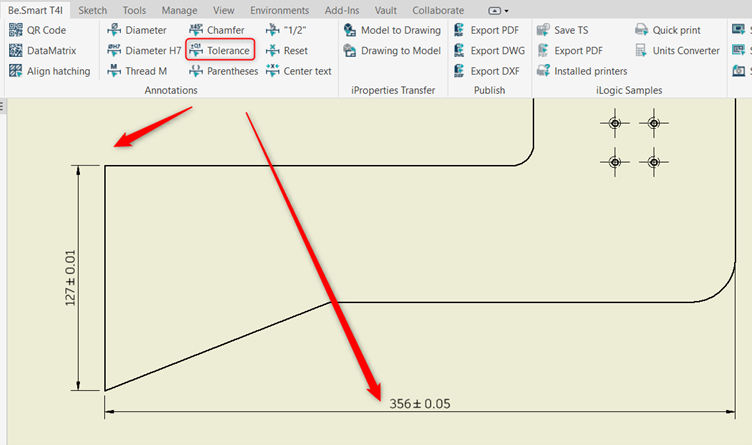Click the Reset annotation icon
Image resolution: width=752 pixels, height=445 pixels.
click(x=272, y=50)
